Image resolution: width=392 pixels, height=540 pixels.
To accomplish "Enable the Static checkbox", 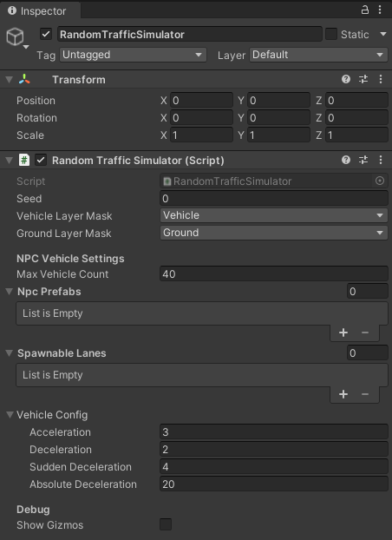I will pos(331,34).
